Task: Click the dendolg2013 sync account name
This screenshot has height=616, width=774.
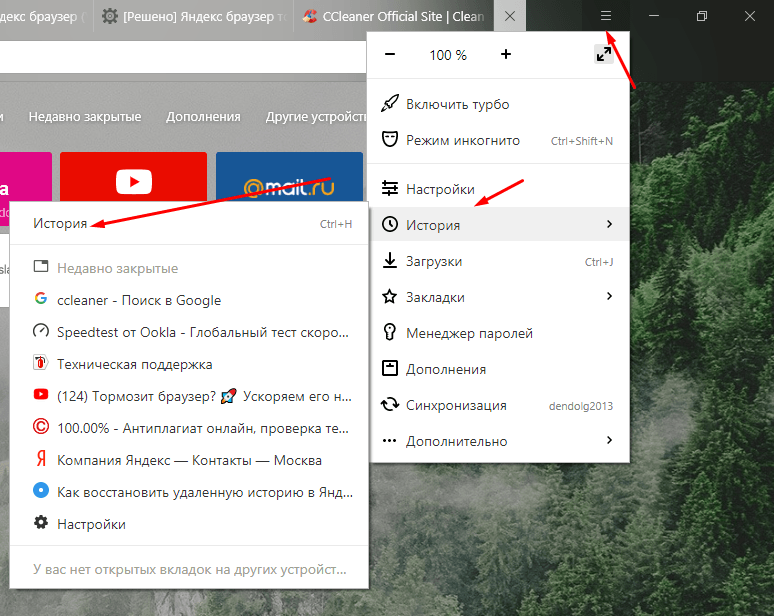Action: pos(580,406)
